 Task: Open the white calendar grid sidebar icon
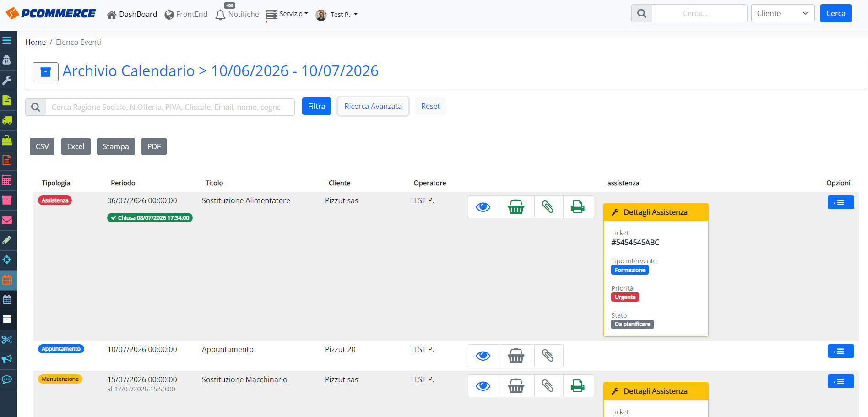tap(7, 300)
